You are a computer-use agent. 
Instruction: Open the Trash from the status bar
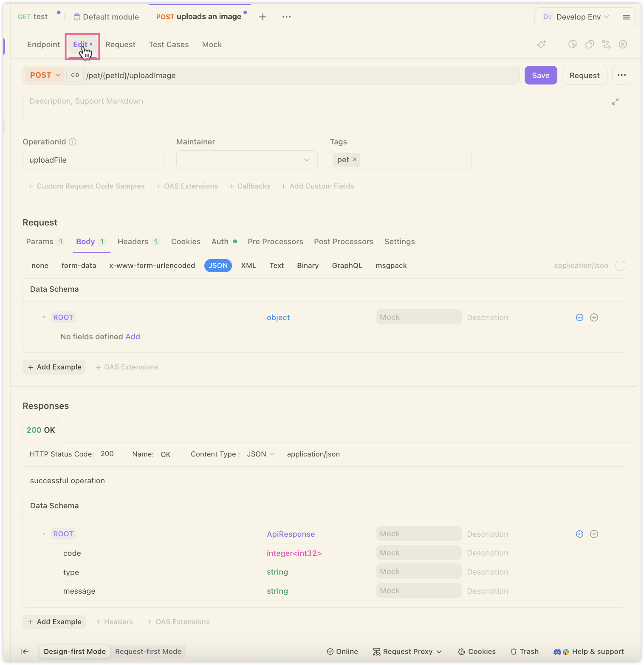524,651
